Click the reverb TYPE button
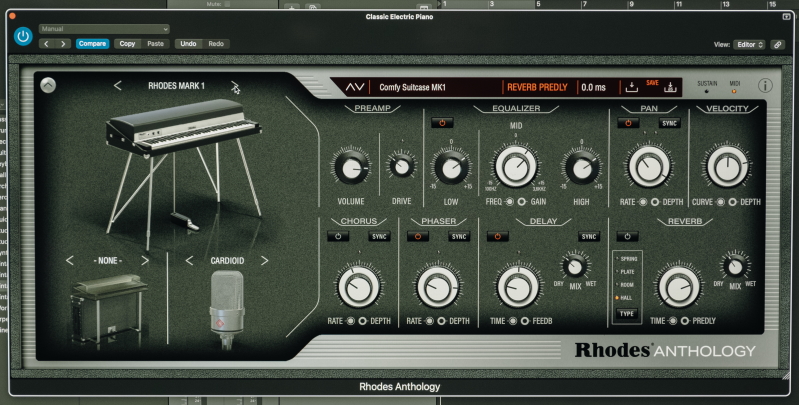This screenshot has height=405, width=799. click(x=627, y=314)
